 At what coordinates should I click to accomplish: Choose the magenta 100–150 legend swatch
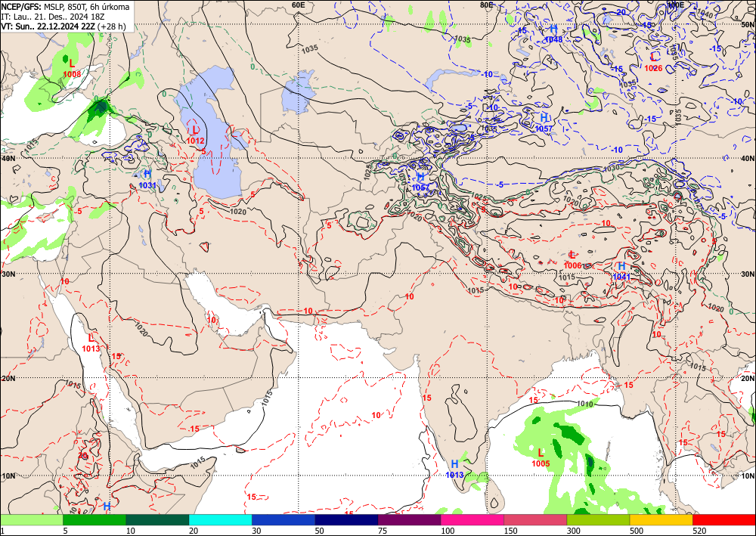pos(472,520)
